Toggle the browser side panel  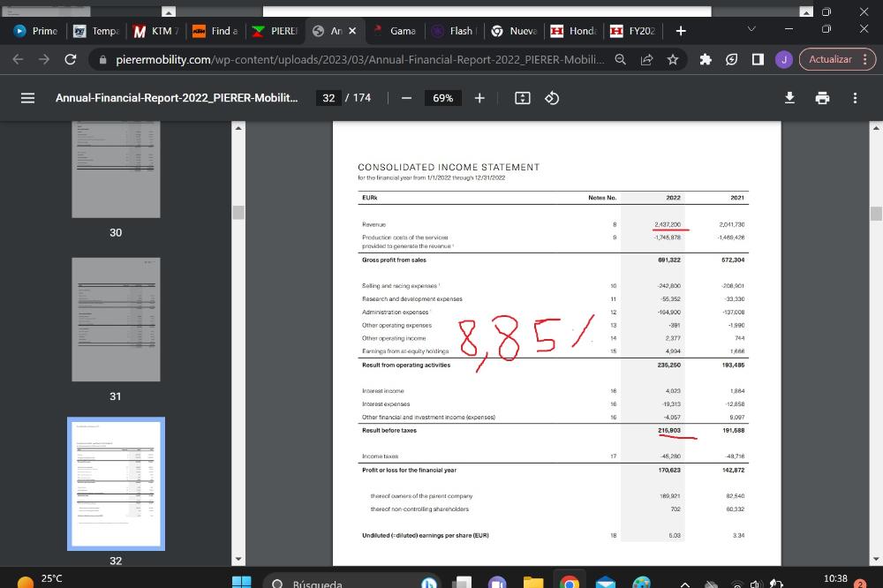point(758,60)
